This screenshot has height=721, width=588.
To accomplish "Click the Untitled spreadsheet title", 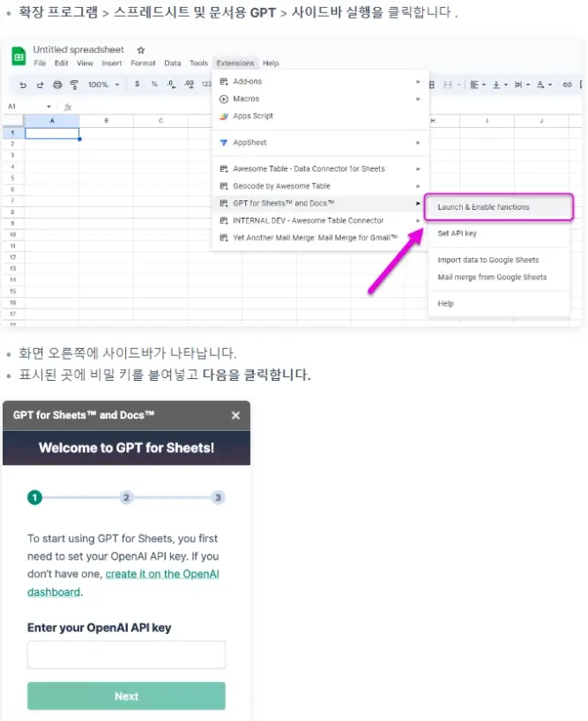I will coord(78,49).
